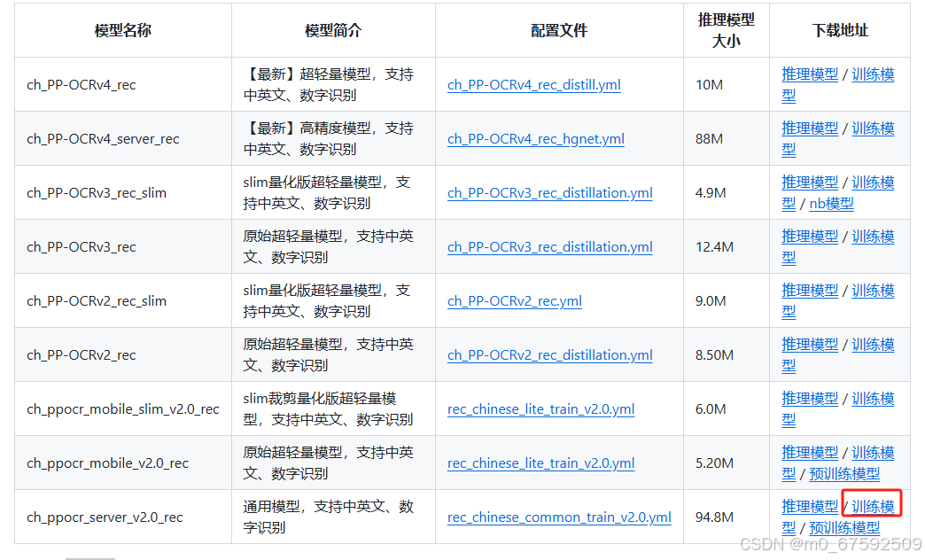Image resolution: width=925 pixels, height=560 pixels.
Task: Click the 模型名称 column header
Action: tap(122, 31)
